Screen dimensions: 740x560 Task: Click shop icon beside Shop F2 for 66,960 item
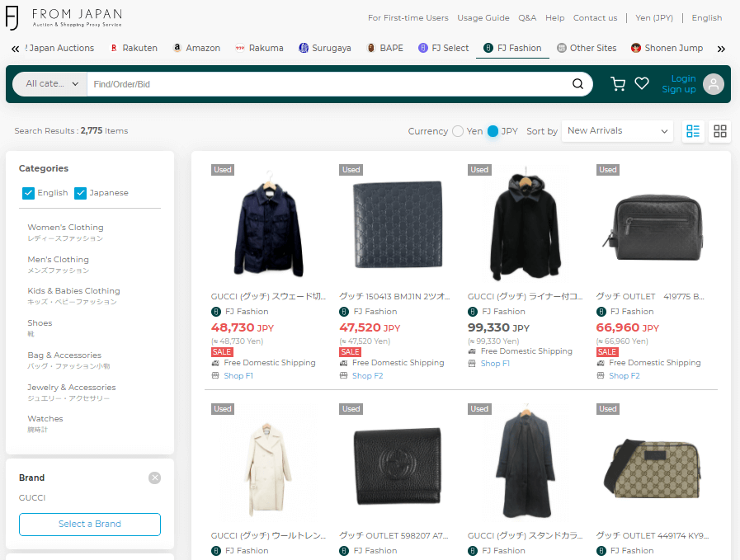pos(601,375)
